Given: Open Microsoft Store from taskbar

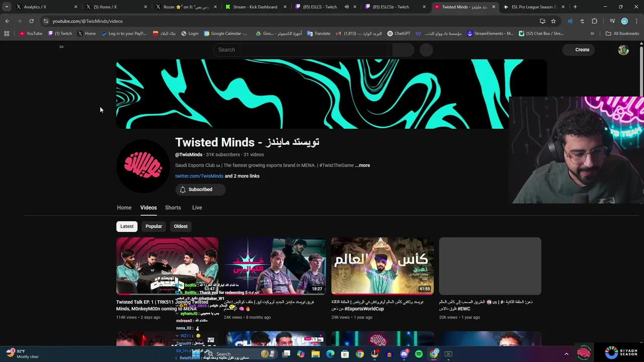Looking at the screenshot, I should point(345,354).
